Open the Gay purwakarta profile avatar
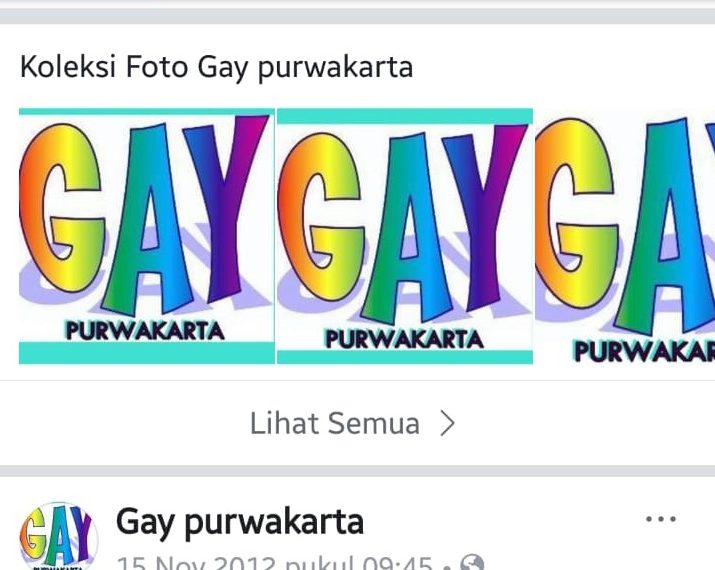715x570 pixels. tap(58, 537)
